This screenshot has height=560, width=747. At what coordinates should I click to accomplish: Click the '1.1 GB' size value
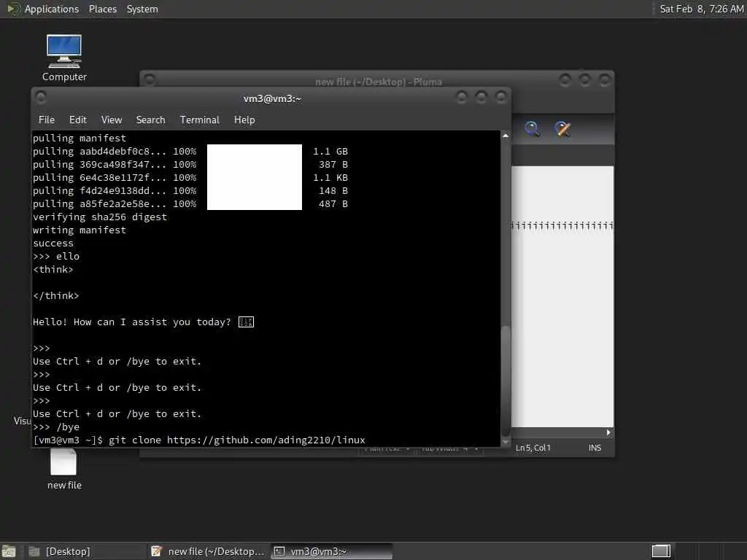[330, 151]
